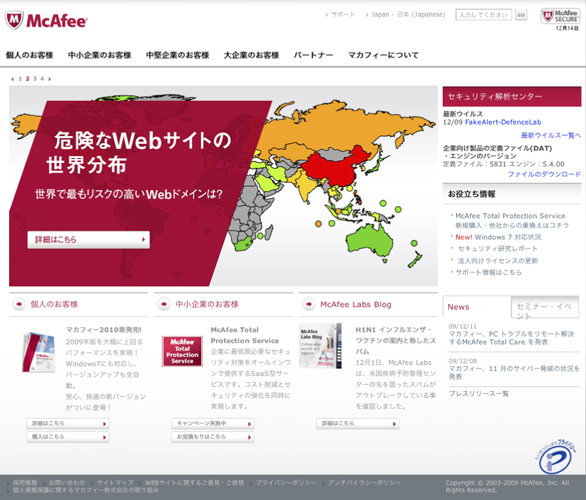Screen dimensions: 586x500
Task: Open 採用情報 footer link
Action: click(25, 483)
